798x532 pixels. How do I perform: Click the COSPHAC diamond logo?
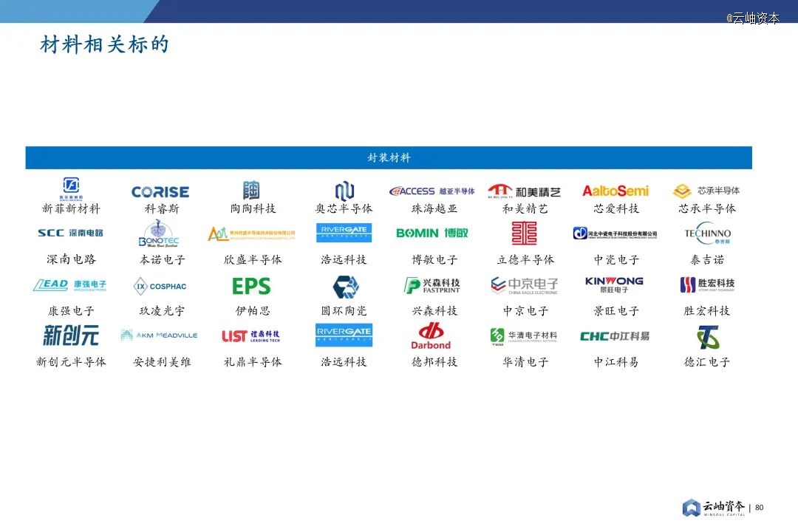[x=160, y=286]
